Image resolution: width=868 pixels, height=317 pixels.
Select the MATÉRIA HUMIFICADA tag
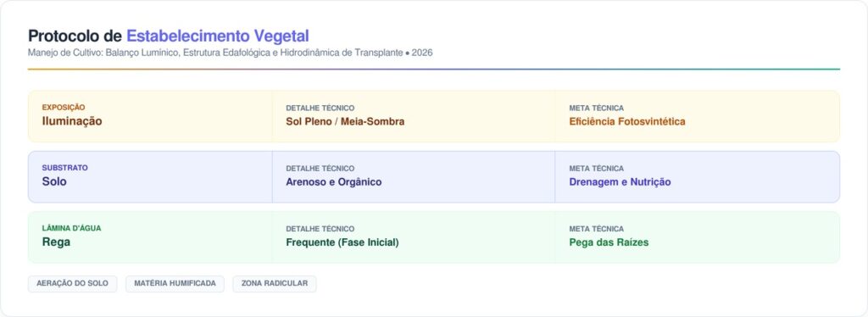point(175,284)
